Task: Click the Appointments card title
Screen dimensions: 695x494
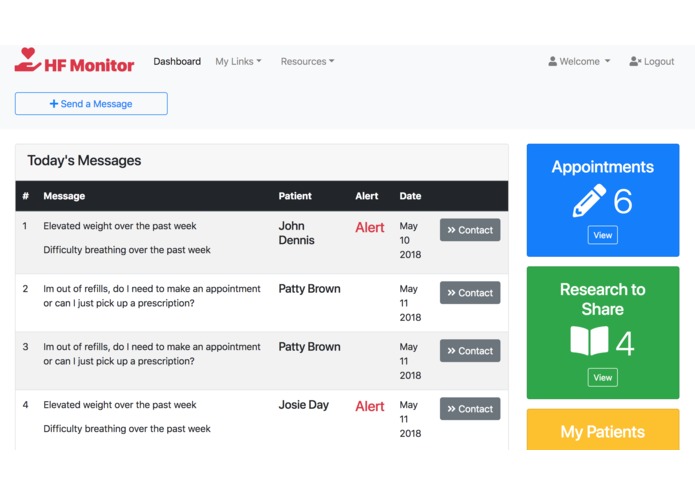Action: [x=602, y=167]
